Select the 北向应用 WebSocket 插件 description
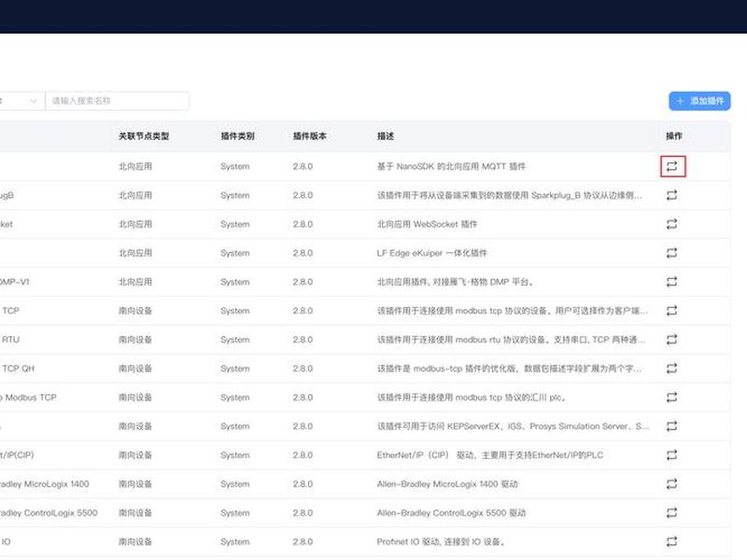 coord(427,224)
